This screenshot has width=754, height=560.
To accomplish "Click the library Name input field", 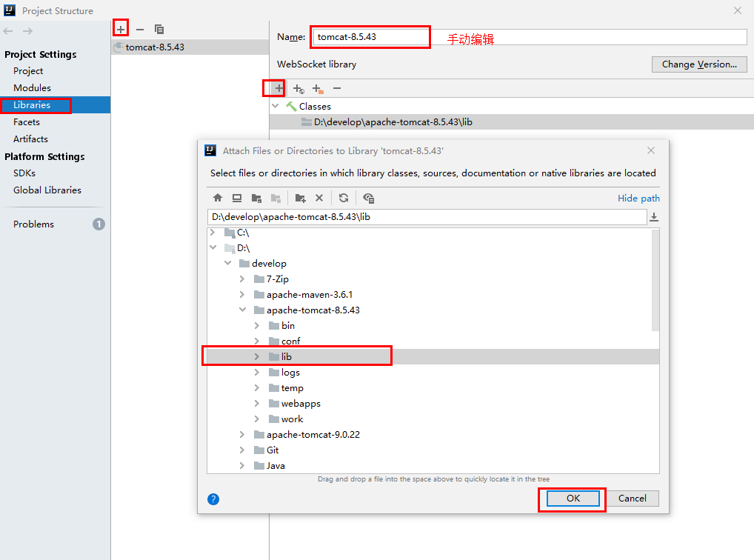I will click(x=529, y=37).
